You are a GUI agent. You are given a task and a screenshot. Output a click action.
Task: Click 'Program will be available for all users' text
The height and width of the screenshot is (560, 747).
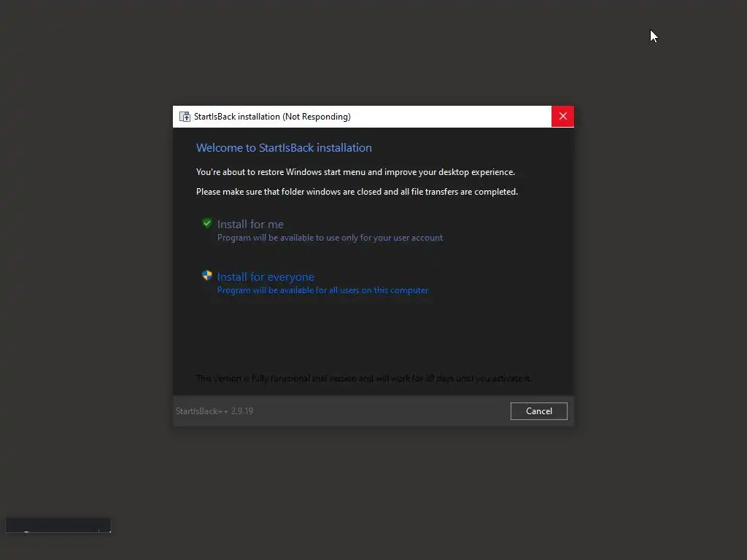click(x=322, y=290)
